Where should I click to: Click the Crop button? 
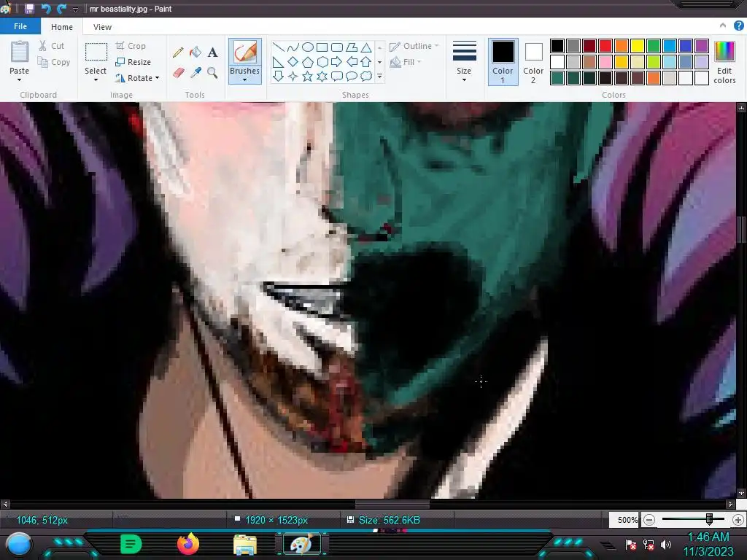pos(131,46)
